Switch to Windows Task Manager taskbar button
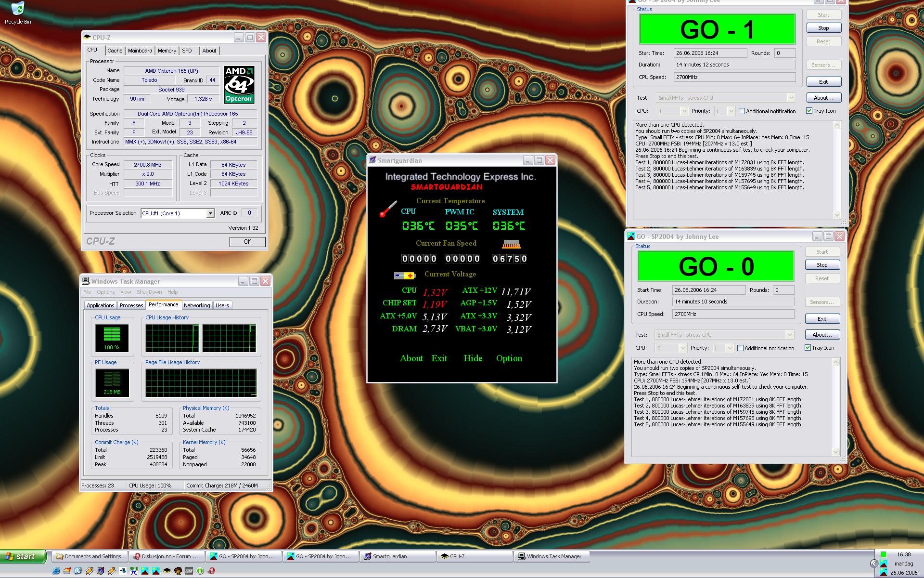The width and height of the screenshot is (924, 578). tap(552, 556)
